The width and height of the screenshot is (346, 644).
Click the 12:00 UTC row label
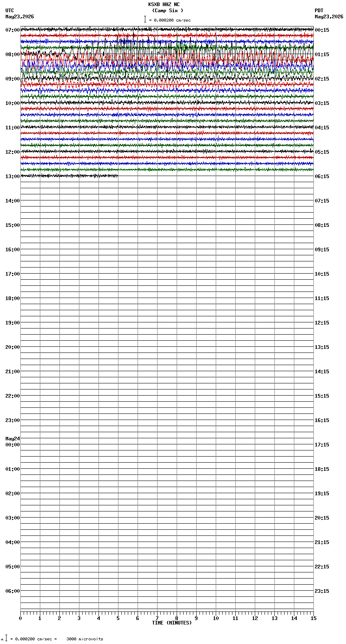[13, 152]
